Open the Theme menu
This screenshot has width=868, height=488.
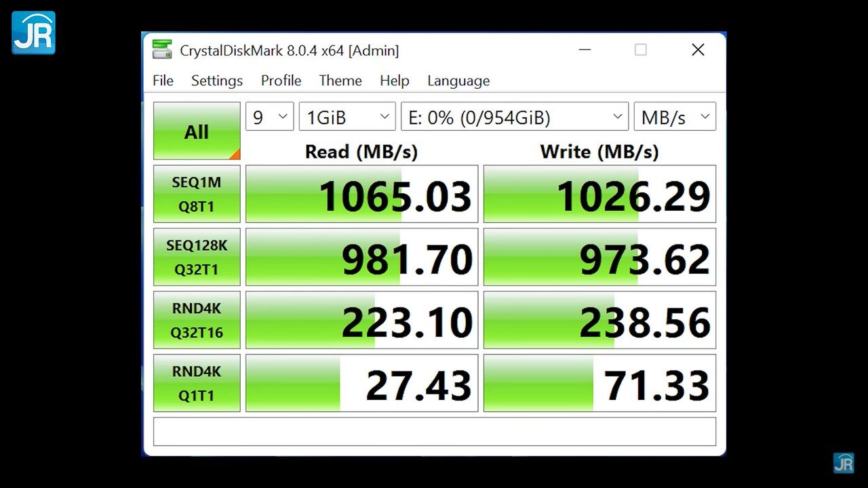pos(340,81)
